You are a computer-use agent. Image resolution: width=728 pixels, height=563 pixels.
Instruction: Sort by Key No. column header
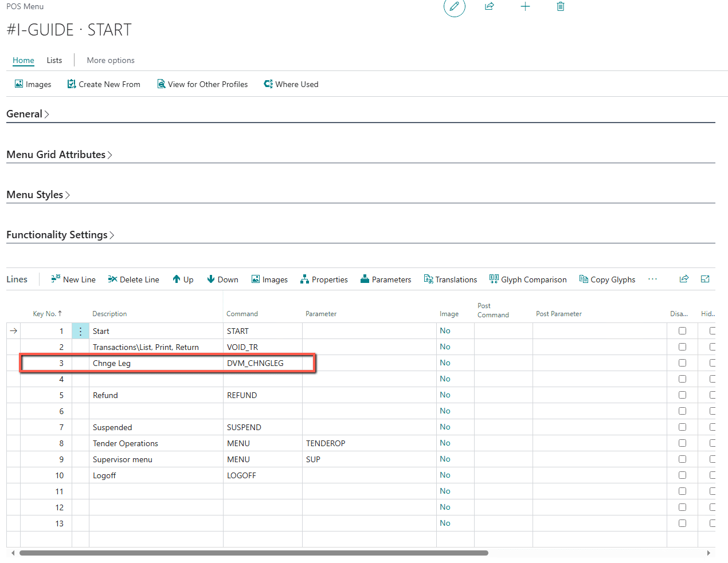[47, 314]
